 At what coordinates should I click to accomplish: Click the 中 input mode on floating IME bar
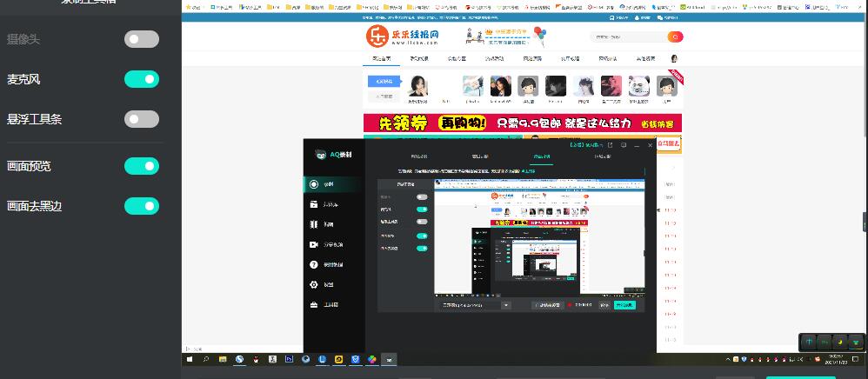[810, 342]
